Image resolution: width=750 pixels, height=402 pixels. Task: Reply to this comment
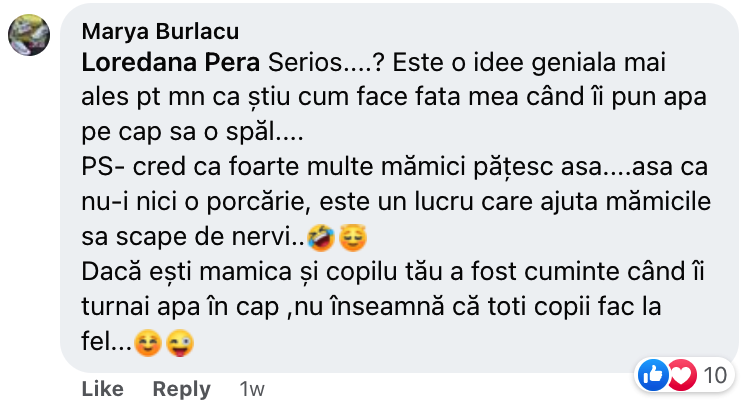coord(183,389)
